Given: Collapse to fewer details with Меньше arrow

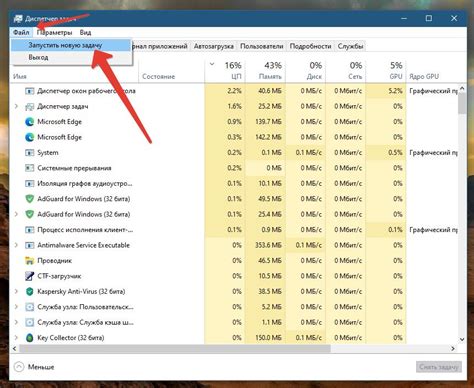Looking at the screenshot, I should pyautogui.click(x=19, y=367).
